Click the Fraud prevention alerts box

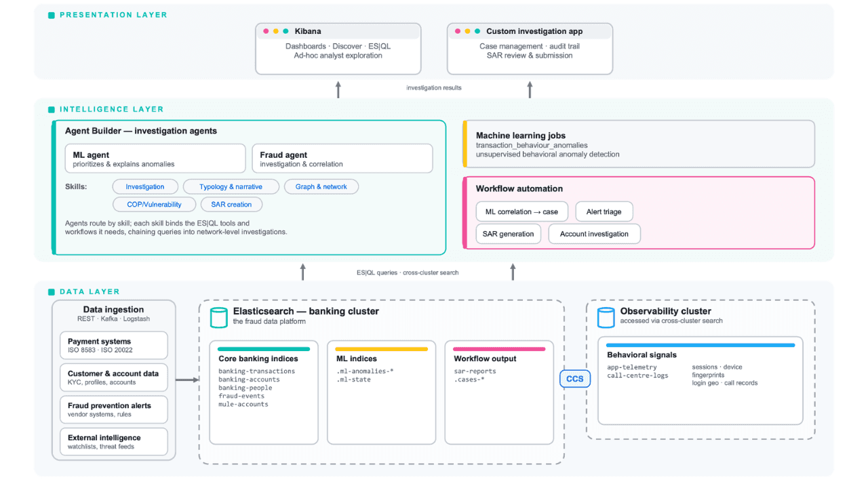pyautogui.click(x=113, y=409)
